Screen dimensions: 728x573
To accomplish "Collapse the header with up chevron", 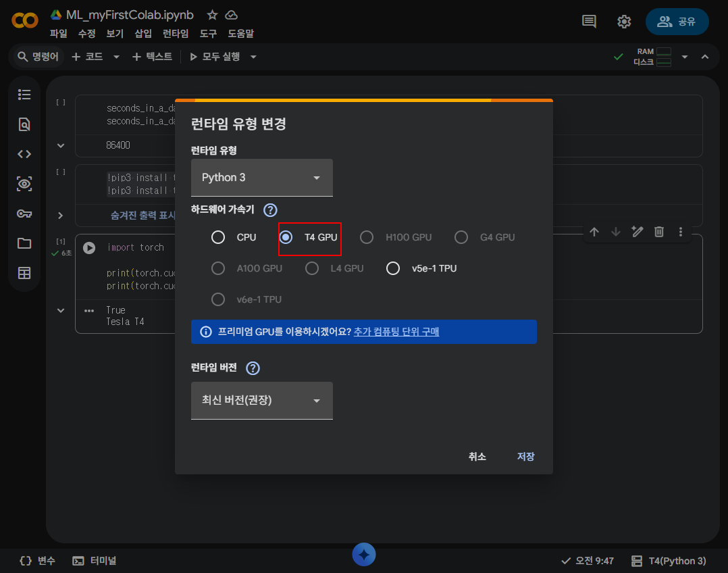I will coord(705,57).
